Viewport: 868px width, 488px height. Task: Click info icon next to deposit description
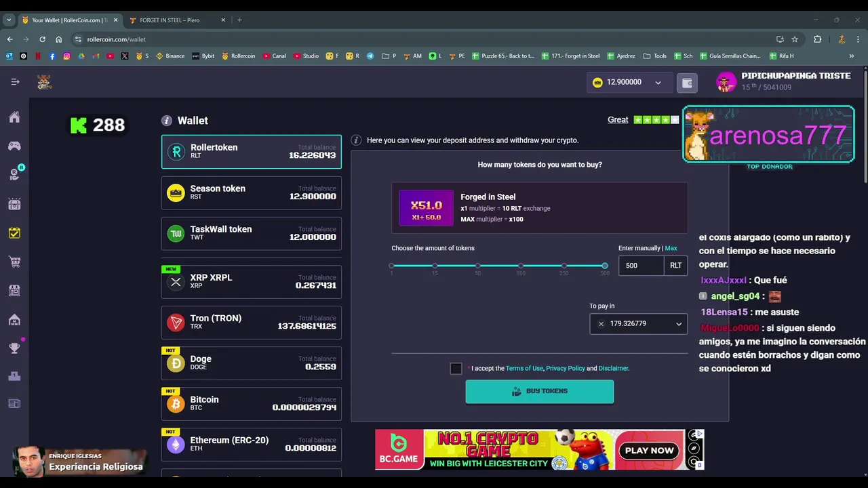(356, 140)
